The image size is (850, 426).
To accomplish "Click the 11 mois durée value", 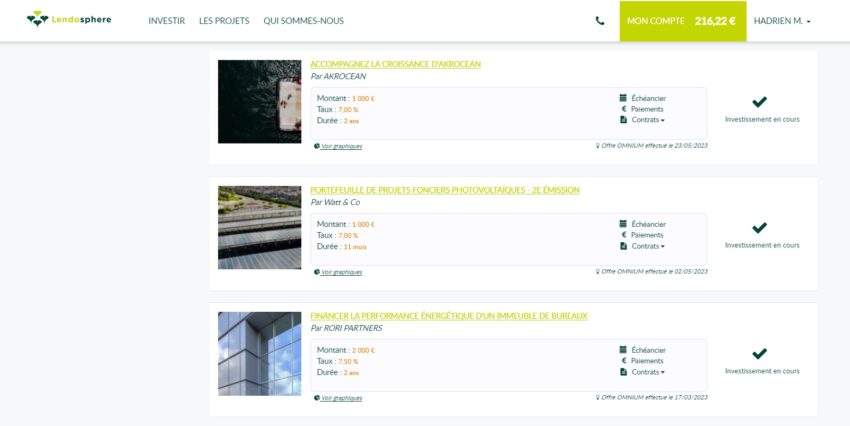I will pos(355,247).
